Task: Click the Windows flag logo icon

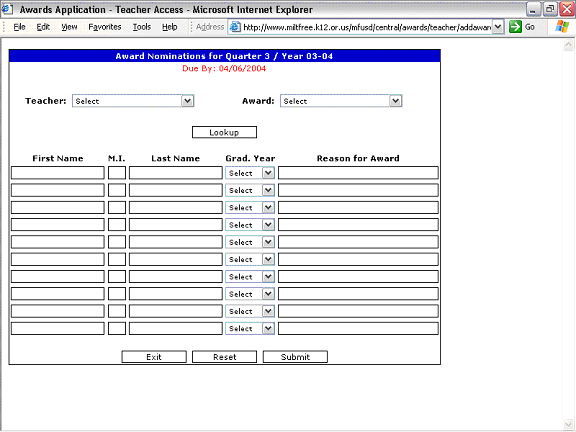Action: (562, 26)
